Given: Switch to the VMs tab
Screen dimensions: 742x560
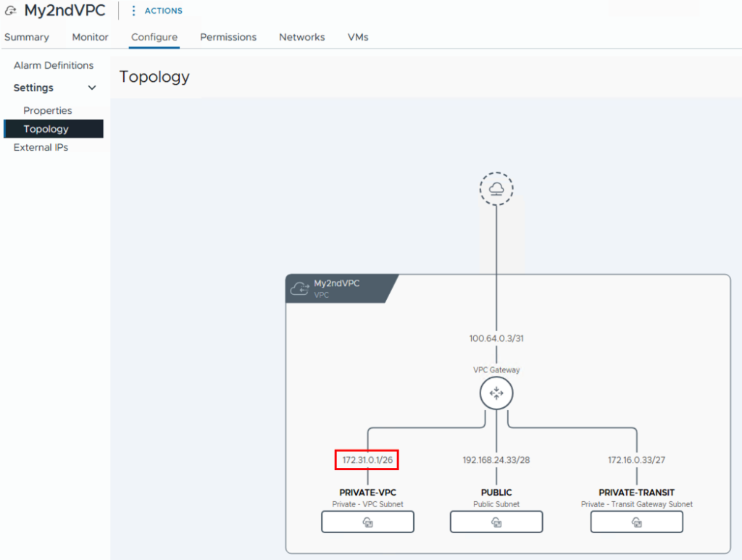Looking at the screenshot, I should 358,37.
